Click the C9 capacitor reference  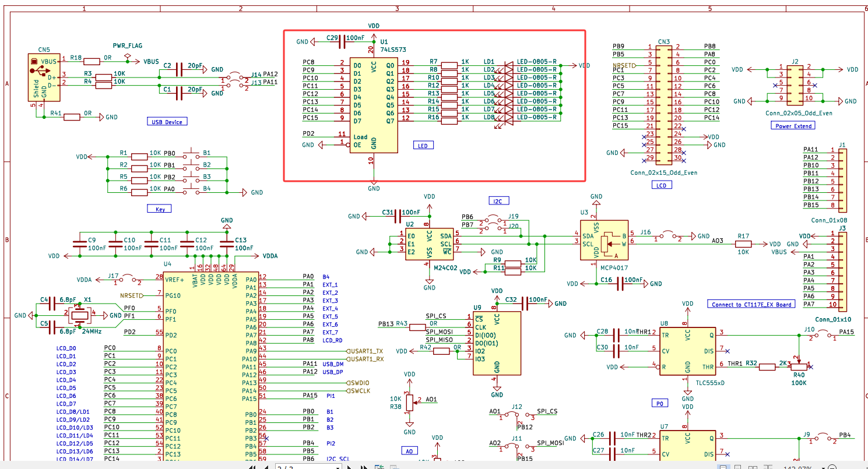92,240
